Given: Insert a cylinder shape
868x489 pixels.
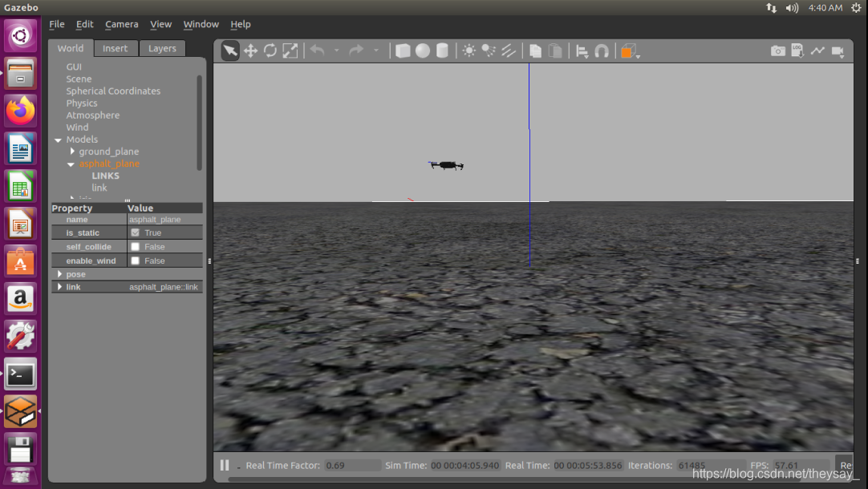Looking at the screenshot, I should coord(442,51).
